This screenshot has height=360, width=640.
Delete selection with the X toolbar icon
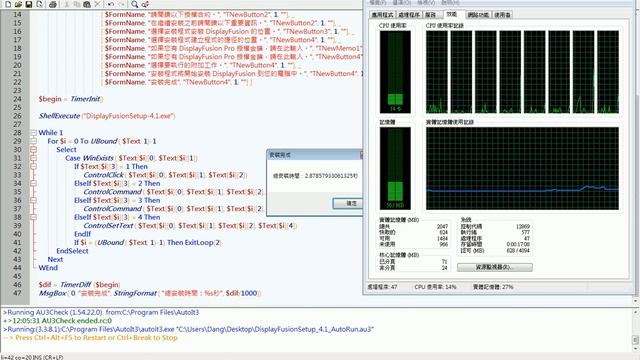(97, 4)
